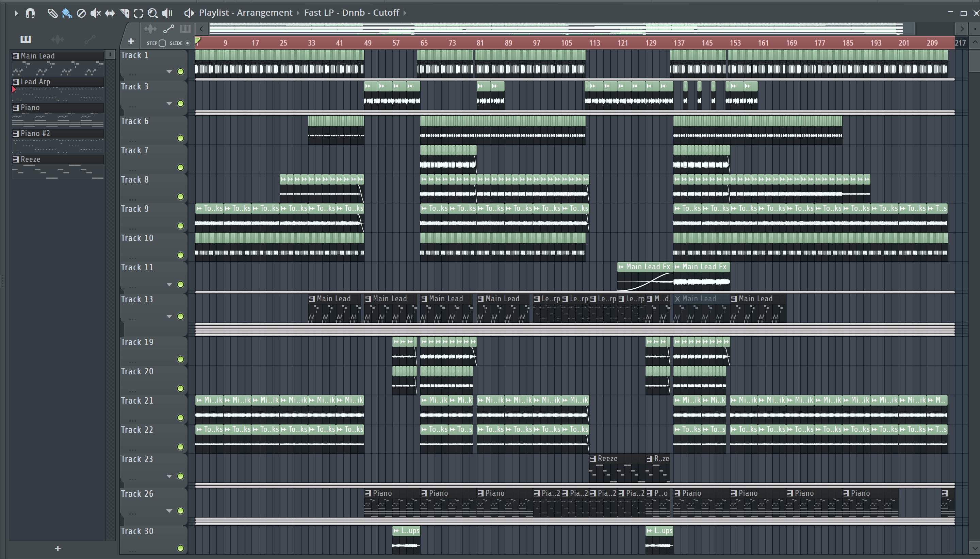Collapse Track 1 group arrow
The width and height of the screenshot is (980, 559).
coord(169,72)
